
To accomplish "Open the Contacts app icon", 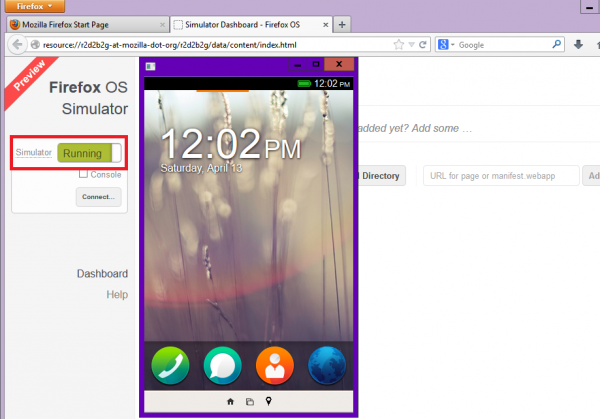I will click(x=275, y=365).
